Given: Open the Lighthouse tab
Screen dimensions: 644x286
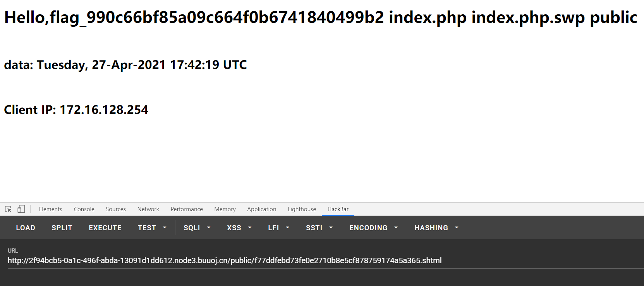Looking at the screenshot, I should point(302,209).
